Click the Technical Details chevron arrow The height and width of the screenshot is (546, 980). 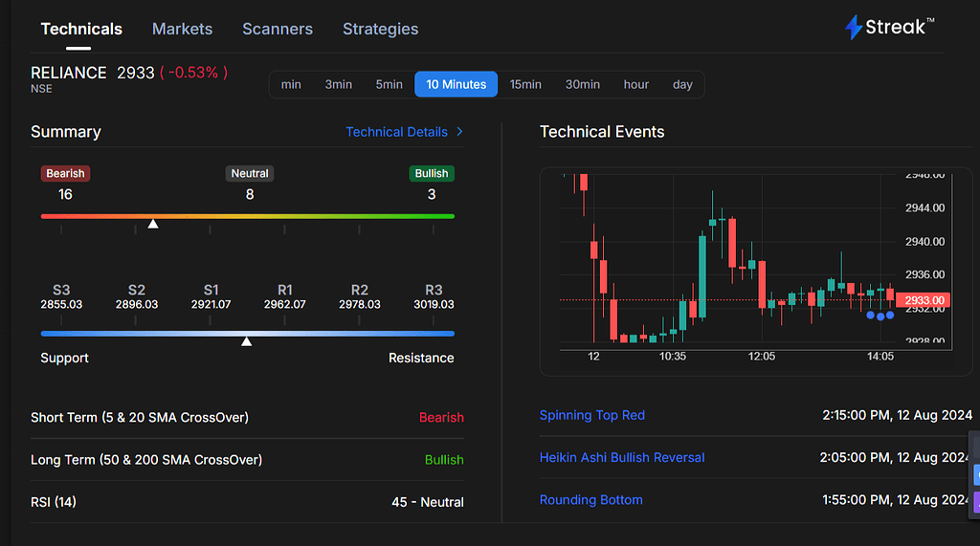[459, 132]
